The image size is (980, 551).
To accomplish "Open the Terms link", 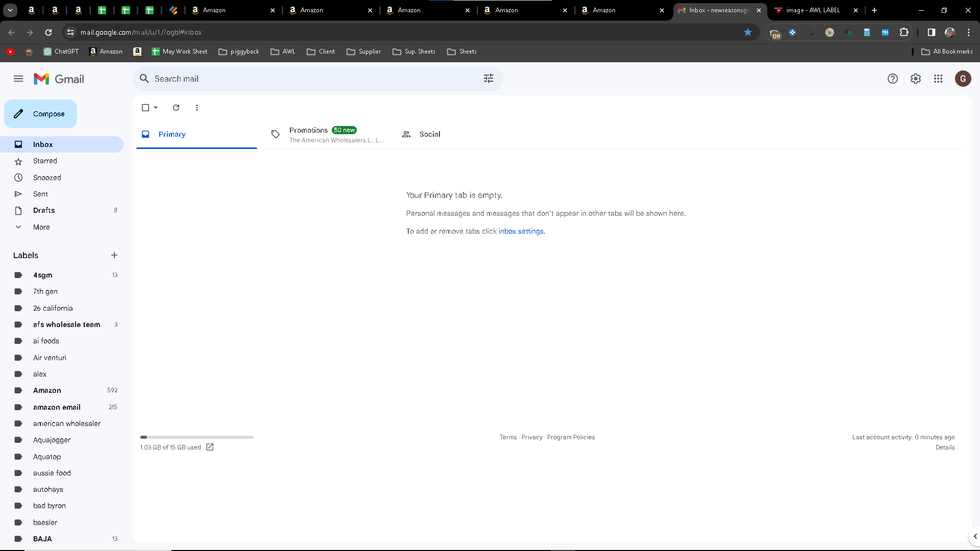I will (x=508, y=437).
